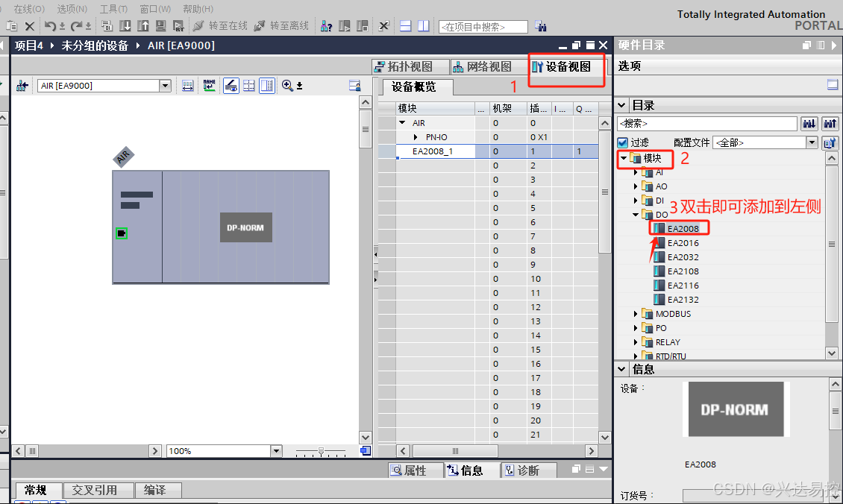Collapse the 目录 catalog section
Image resolution: width=843 pixels, height=504 pixels.
621,105
